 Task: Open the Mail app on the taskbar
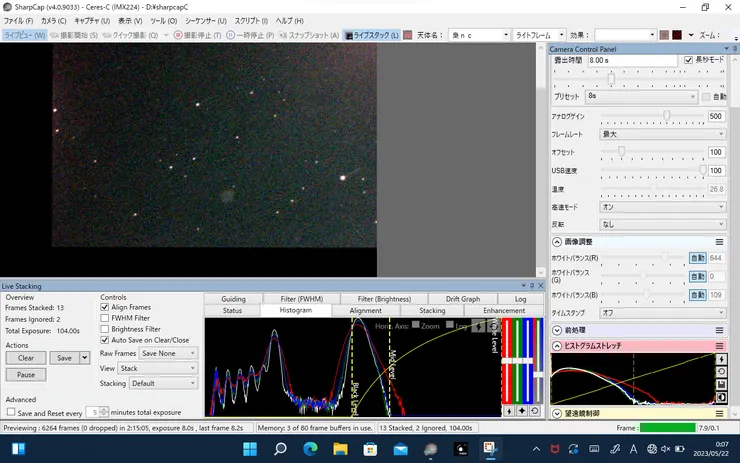coord(400,449)
